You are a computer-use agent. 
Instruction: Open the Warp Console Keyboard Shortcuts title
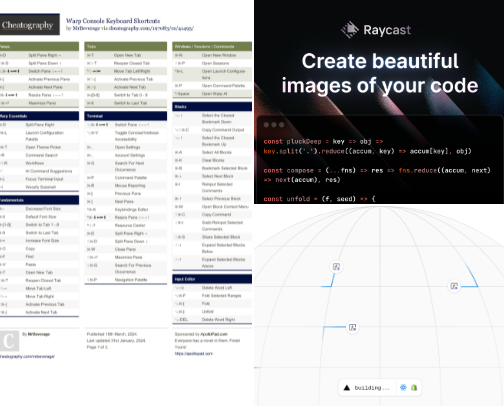click(x=113, y=21)
